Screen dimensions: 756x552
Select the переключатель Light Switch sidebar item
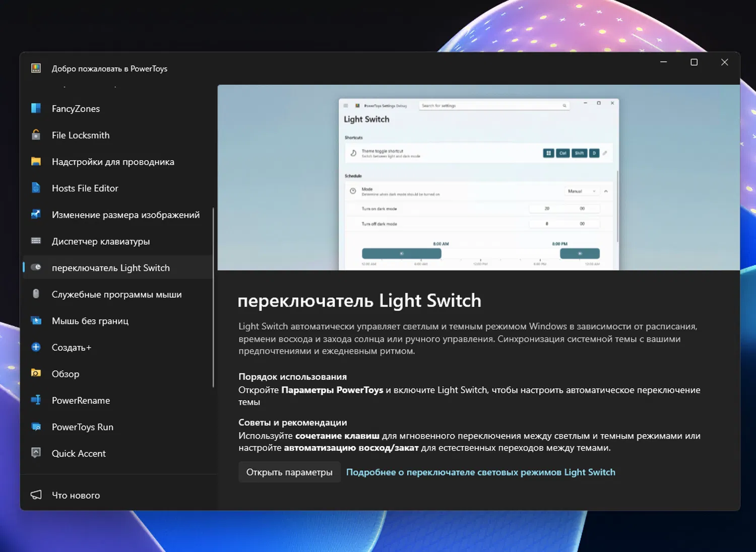pos(117,268)
